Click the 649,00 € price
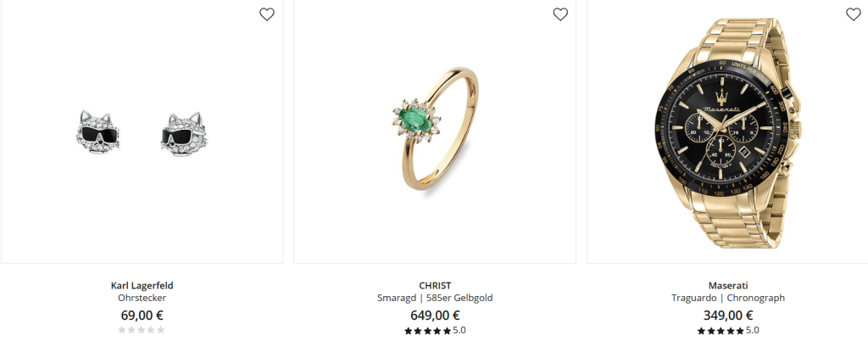Screen dimensions: 868x341 click(435, 316)
